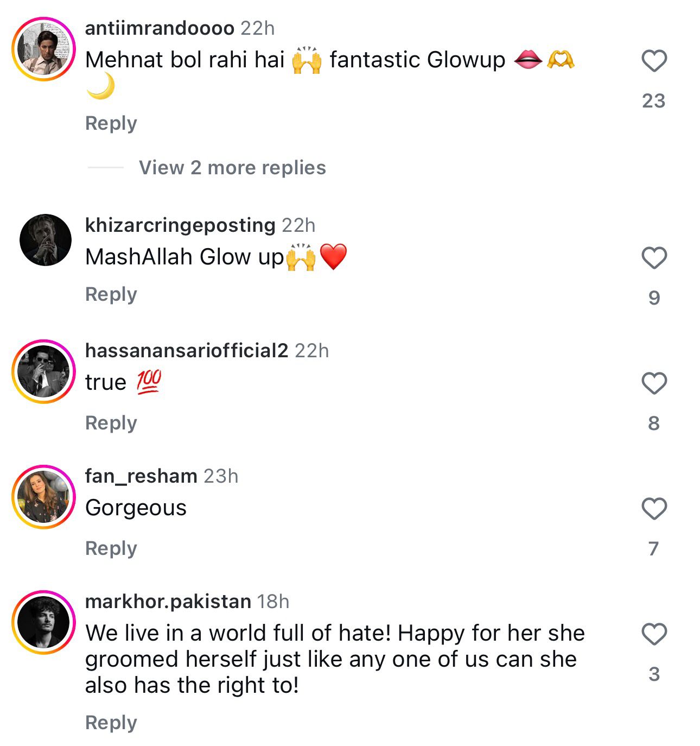Open antiimrandoooo username link
The image size is (700, 746).
tap(160, 28)
